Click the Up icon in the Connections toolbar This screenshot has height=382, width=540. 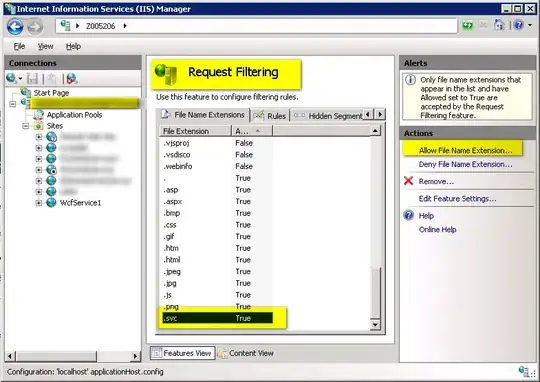[x=52, y=79]
